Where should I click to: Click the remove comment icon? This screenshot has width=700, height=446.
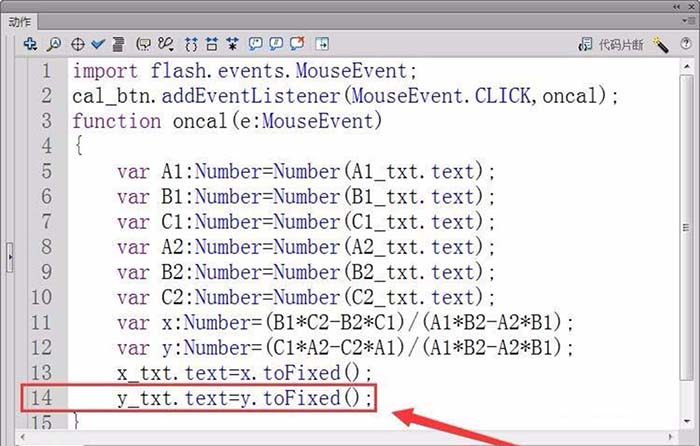pyautogui.click(x=297, y=43)
